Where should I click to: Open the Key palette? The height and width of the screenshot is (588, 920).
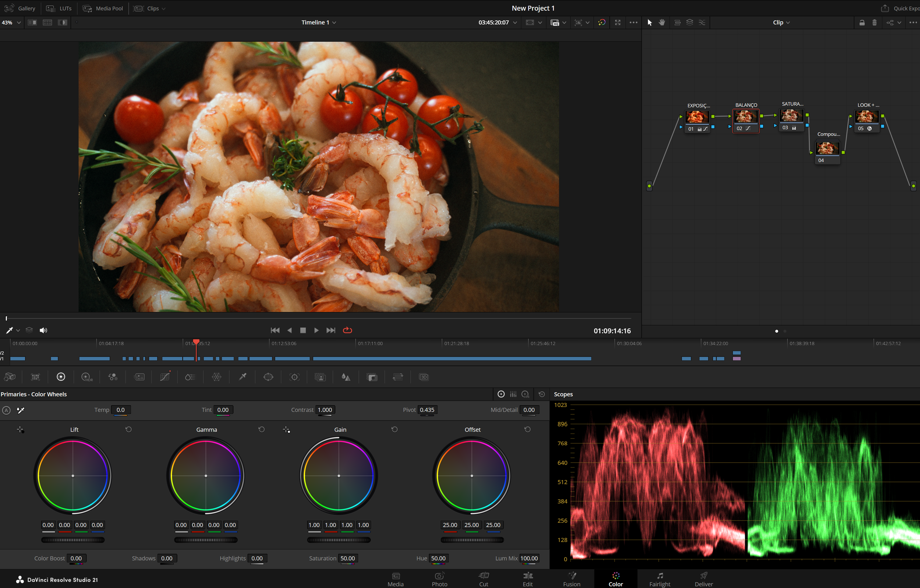372,377
